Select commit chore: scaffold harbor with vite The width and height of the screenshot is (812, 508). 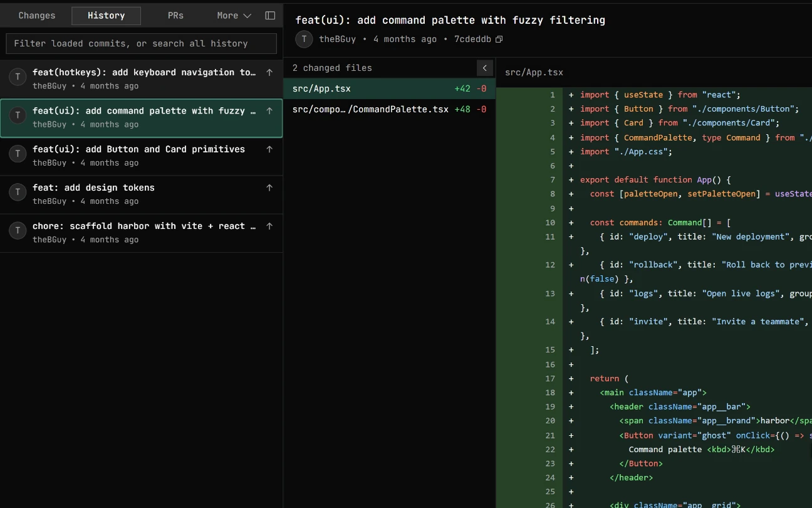141,233
